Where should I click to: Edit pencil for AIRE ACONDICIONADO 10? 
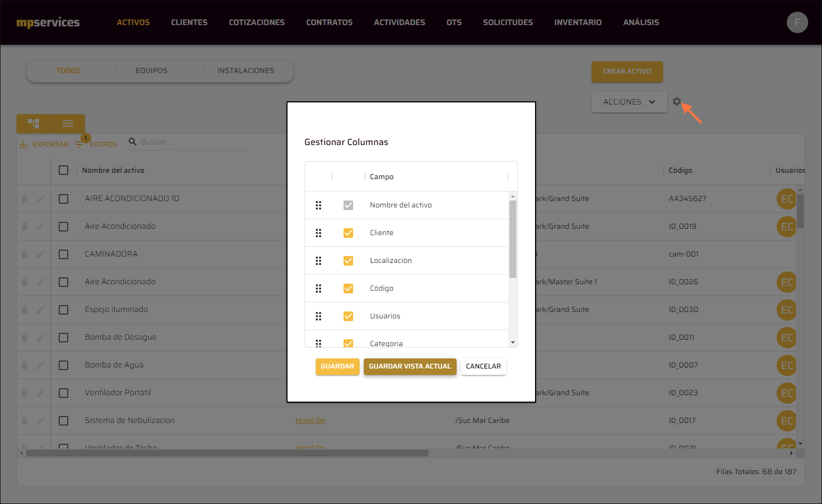point(40,199)
